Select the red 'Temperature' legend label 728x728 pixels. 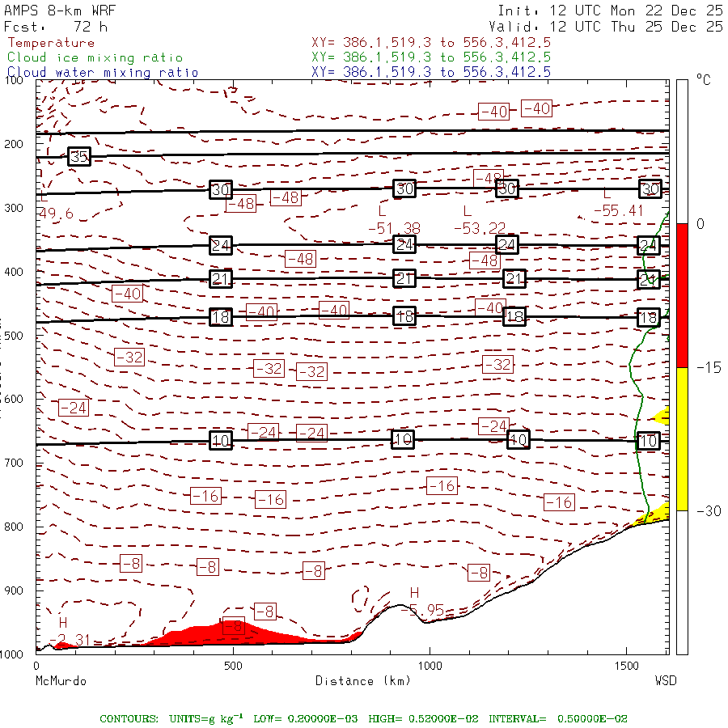tap(51, 43)
